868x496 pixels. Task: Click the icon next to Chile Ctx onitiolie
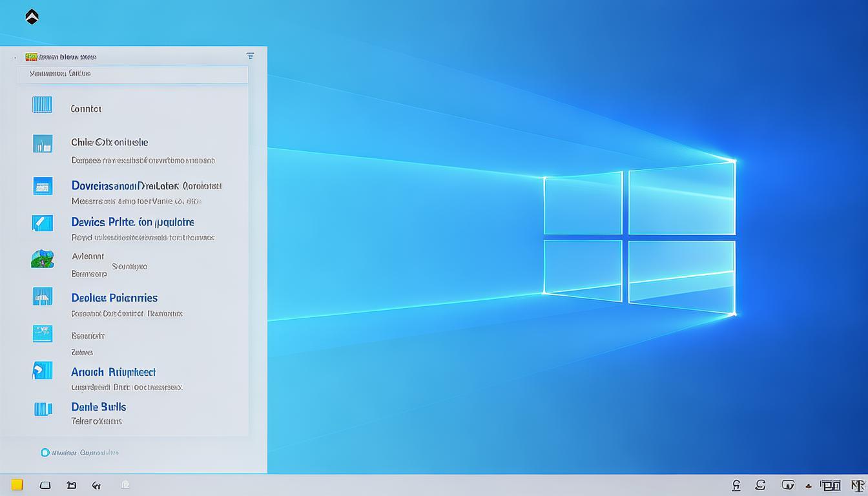(x=42, y=143)
